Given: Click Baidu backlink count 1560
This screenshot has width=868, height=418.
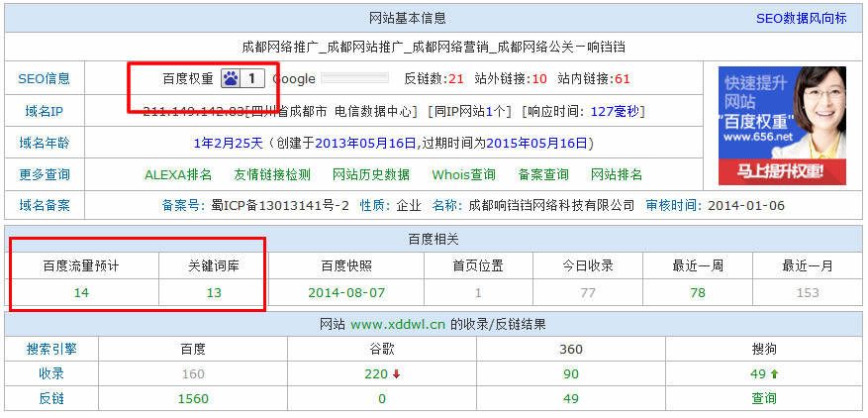Looking at the screenshot, I should (x=193, y=399).
